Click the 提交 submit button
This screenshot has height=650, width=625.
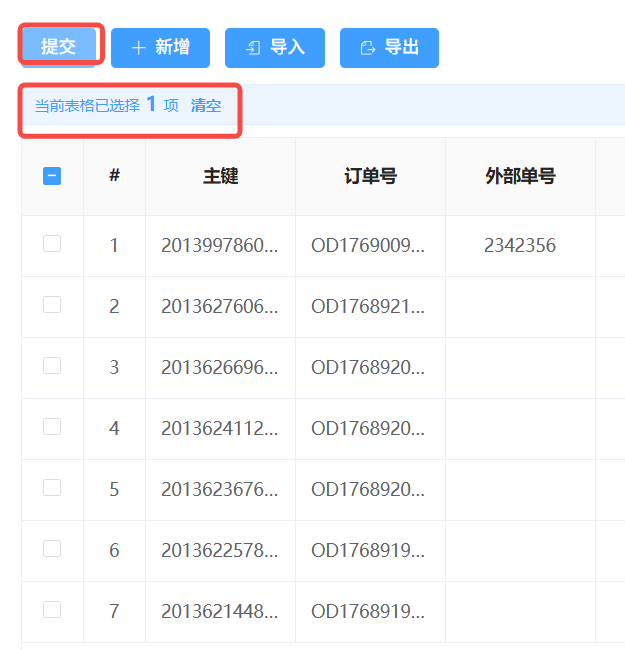point(58,47)
